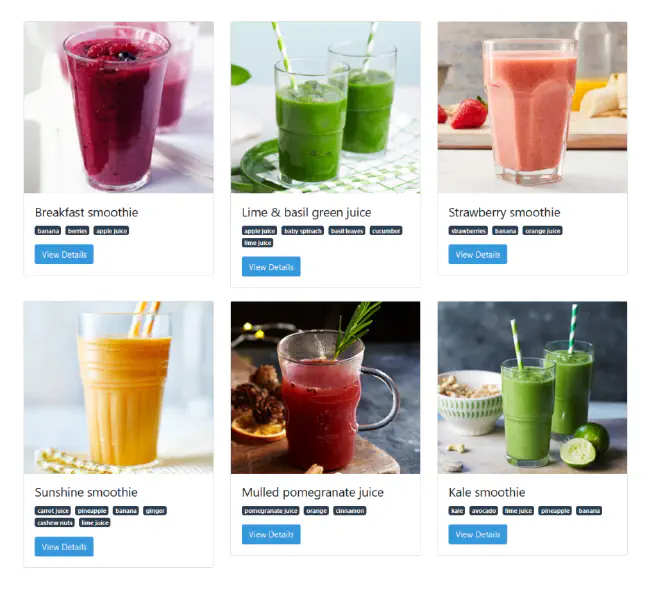This screenshot has width=656, height=600.
Task: Select the Breakfast smoothie photo
Action: point(119,108)
